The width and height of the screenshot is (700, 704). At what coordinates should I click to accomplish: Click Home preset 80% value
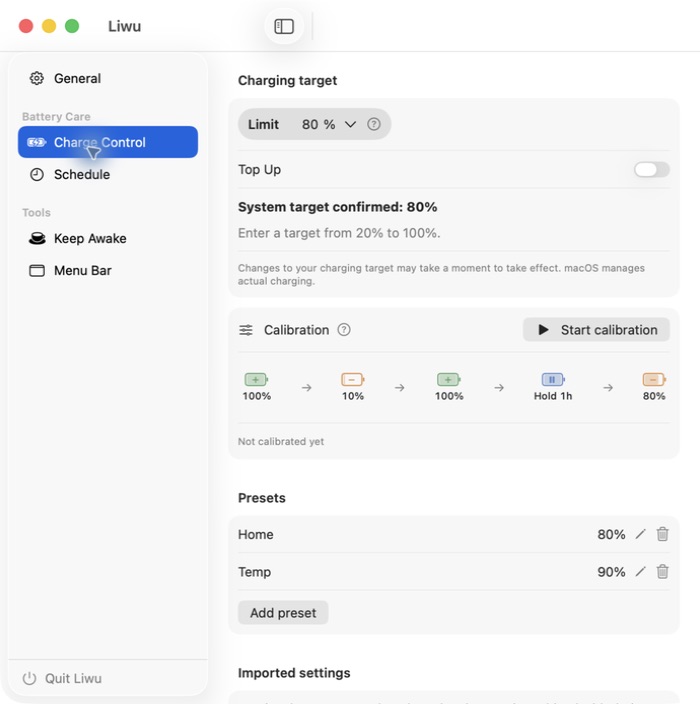tap(611, 534)
